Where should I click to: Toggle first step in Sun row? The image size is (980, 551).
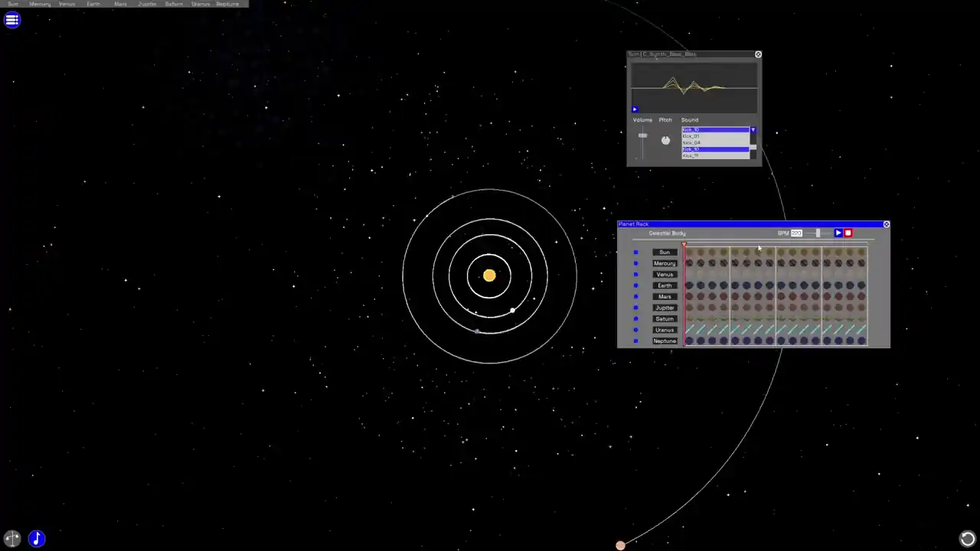coord(689,253)
